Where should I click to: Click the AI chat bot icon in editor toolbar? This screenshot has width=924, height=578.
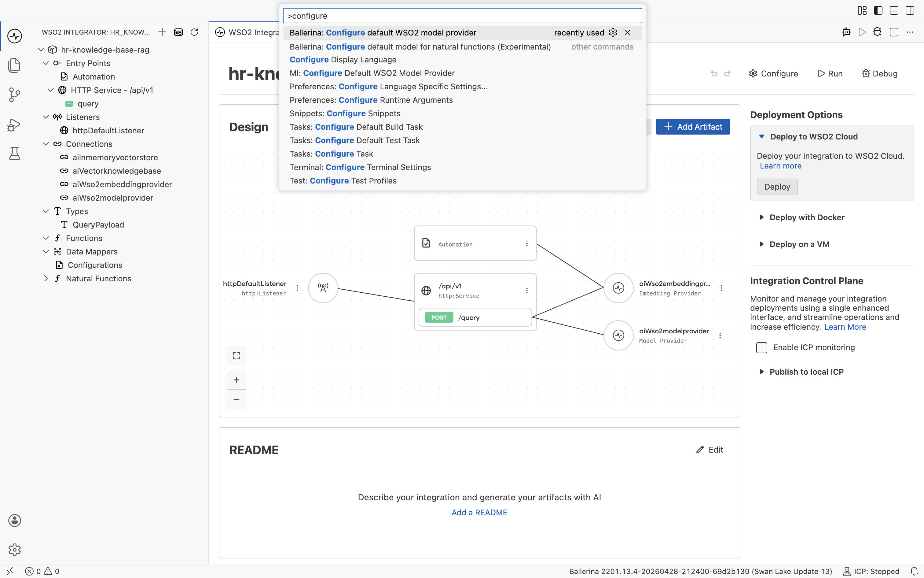(x=846, y=32)
